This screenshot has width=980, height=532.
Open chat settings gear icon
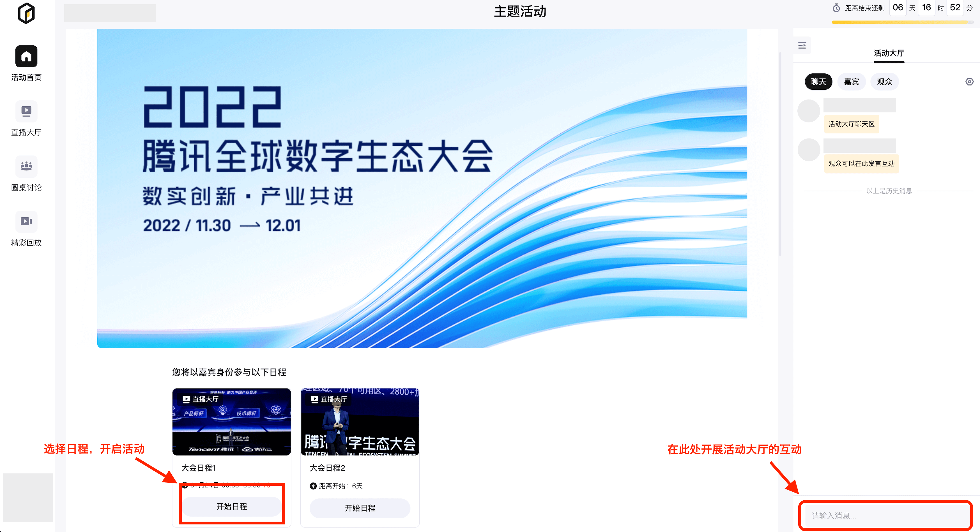pyautogui.click(x=969, y=82)
